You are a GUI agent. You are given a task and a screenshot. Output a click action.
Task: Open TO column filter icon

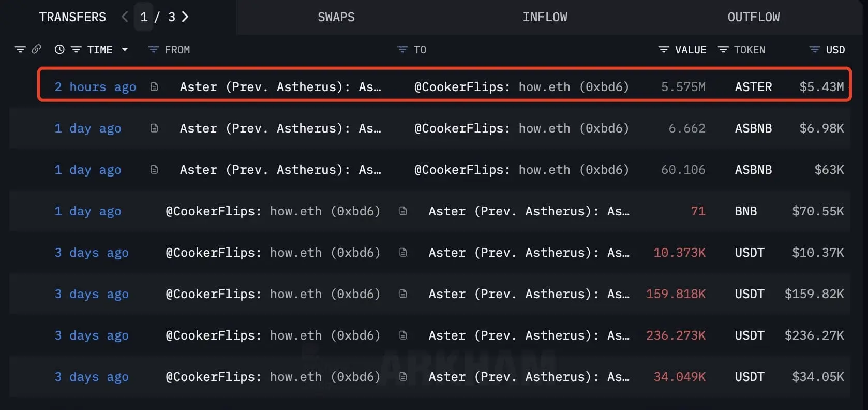(x=402, y=50)
